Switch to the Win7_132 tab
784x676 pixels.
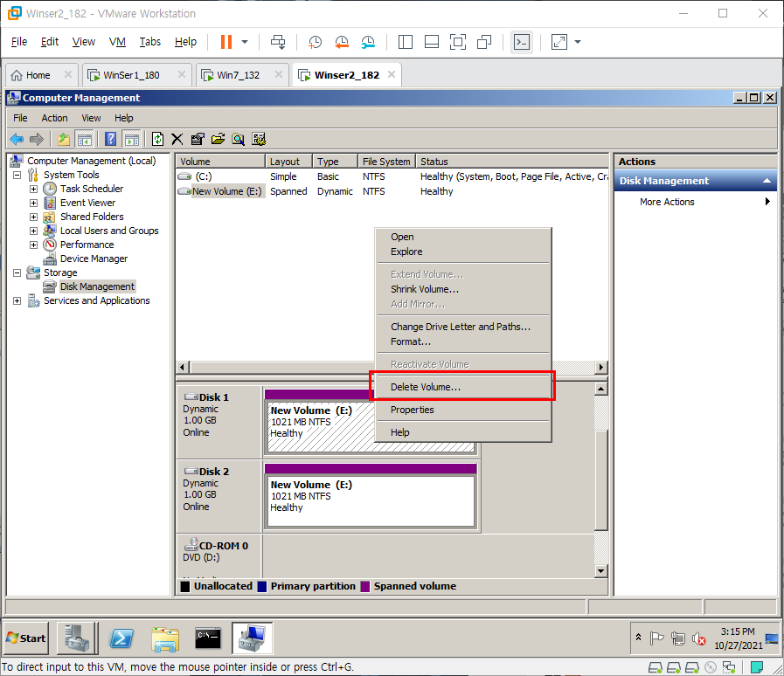click(x=238, y=75)
